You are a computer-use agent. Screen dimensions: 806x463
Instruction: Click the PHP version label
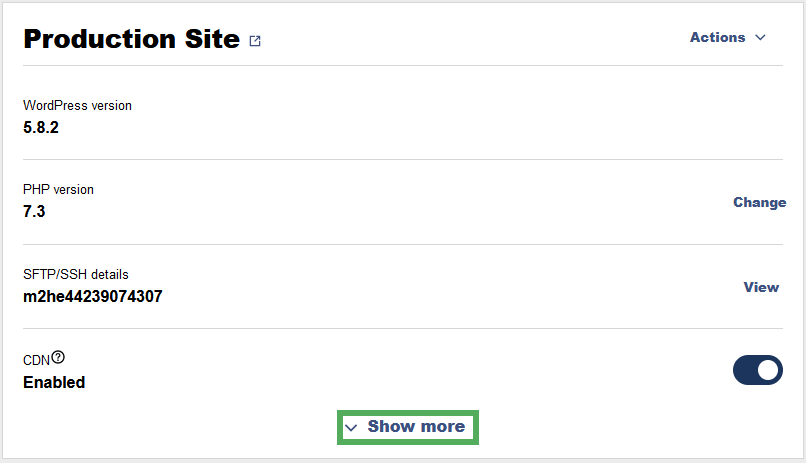click(58, 190)
